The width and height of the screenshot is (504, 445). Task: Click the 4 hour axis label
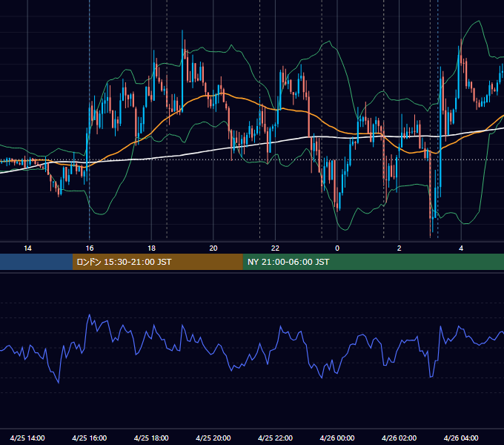click(461, 248)
